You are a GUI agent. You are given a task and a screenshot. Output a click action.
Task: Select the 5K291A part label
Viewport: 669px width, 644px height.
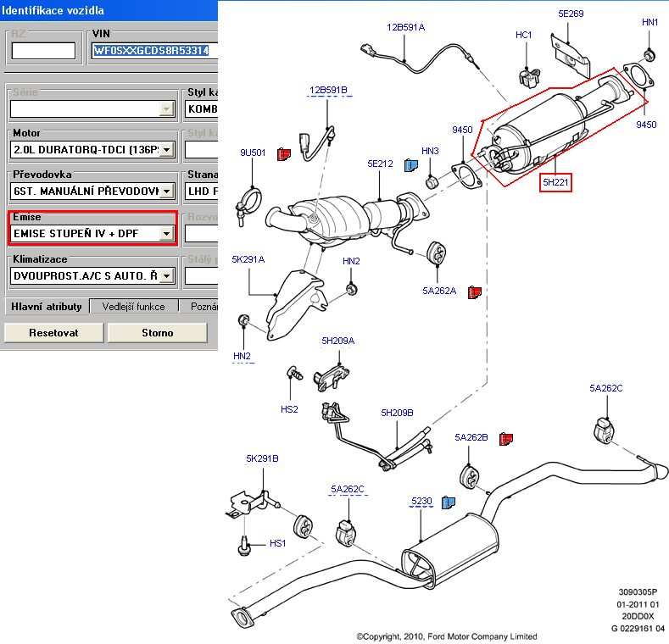click(248, 259)
